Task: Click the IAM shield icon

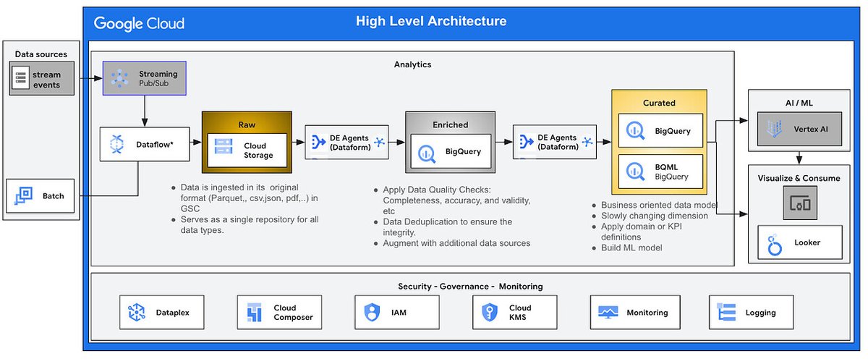Action: click(x=372, y=313)
